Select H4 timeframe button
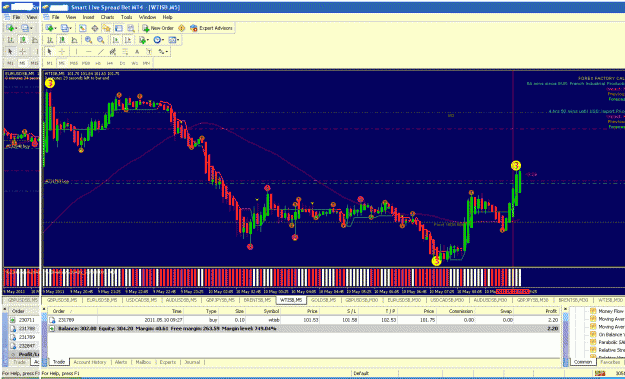The image size is (625, 379). pos(110,63)
